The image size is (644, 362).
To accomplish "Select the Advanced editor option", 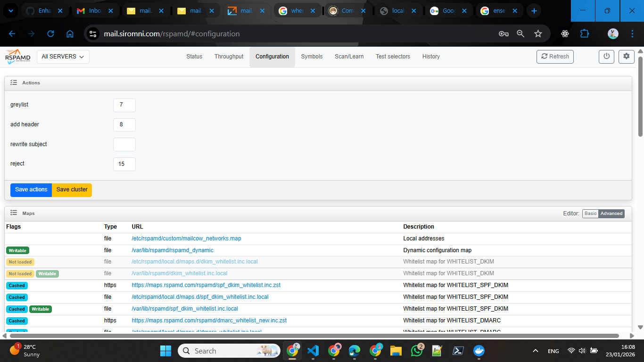I will 611,213.
